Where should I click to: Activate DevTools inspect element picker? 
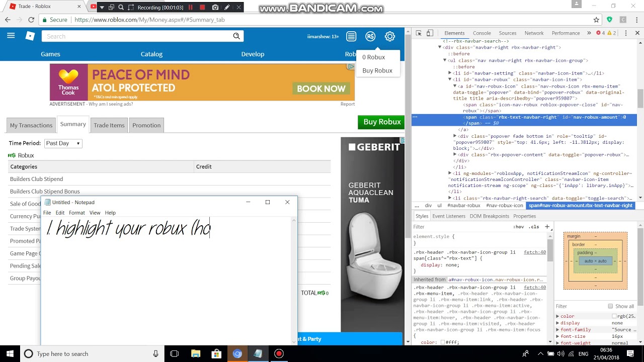tap(419, 33)
